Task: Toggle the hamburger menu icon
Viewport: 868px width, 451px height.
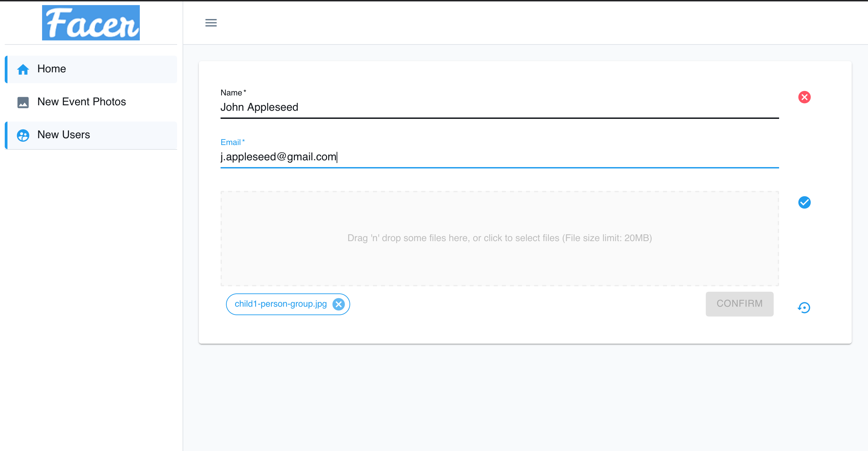Action: tap(211, 23)
